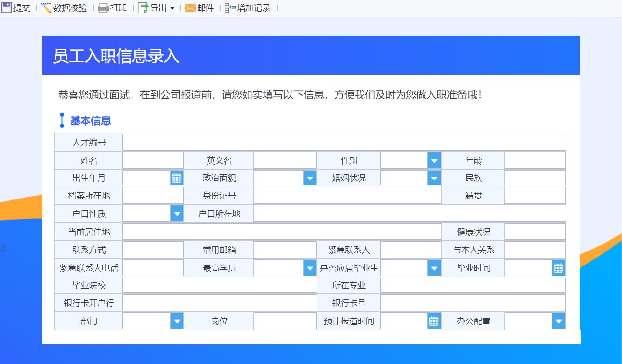Image resolution: width=622 pixels, height=364 pixels.
Task: Click the 毕业时间 date text box
Action: coord(529,268)
